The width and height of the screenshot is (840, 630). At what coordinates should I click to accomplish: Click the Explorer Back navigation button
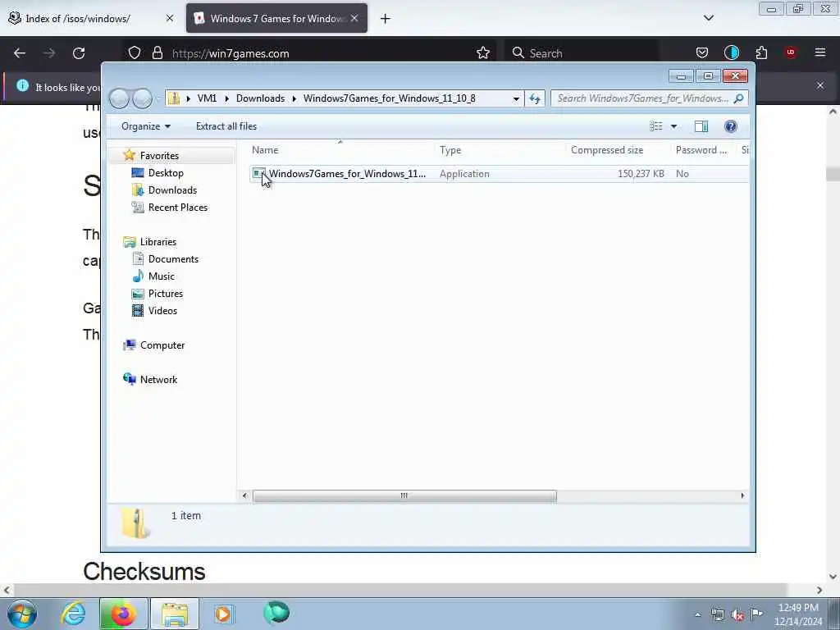point(120,98)
